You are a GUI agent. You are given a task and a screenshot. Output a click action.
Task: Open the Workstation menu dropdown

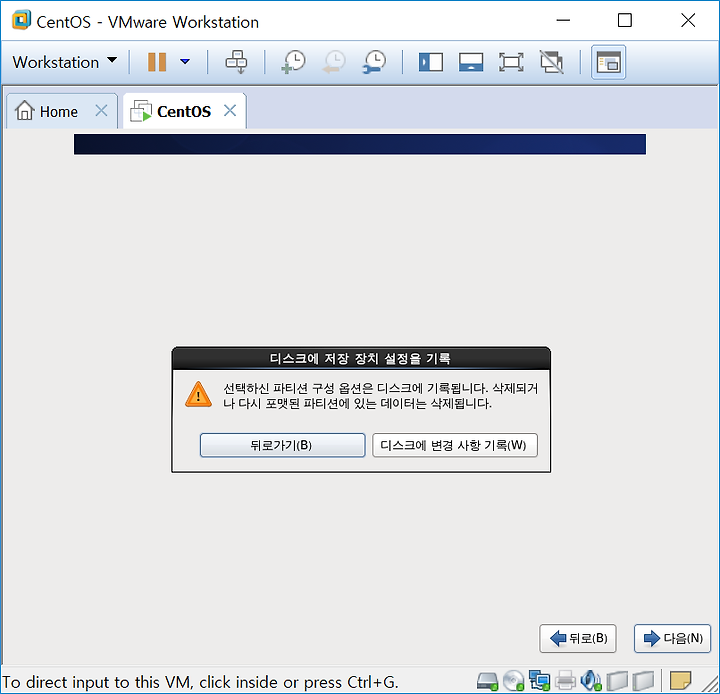pyautogui.click(x=64, y=62)
